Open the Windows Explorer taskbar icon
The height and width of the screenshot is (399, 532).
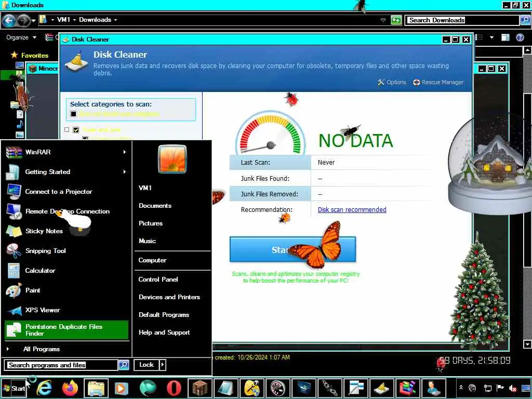96,388
